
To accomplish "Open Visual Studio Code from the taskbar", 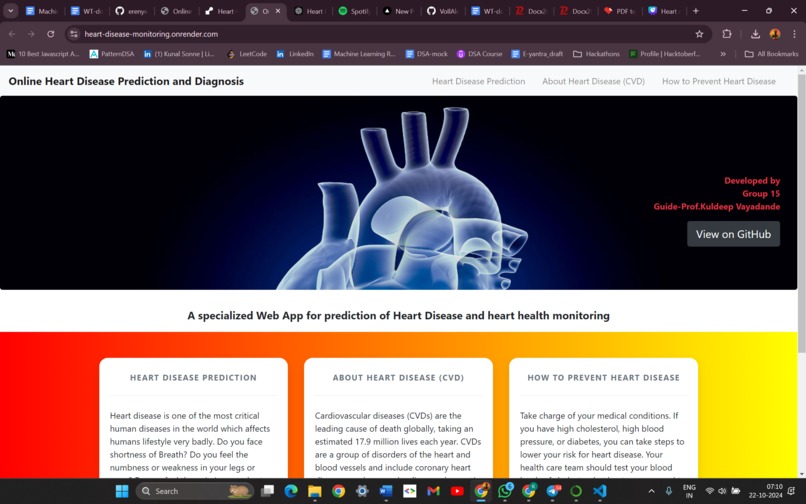I will pos(600,491).
